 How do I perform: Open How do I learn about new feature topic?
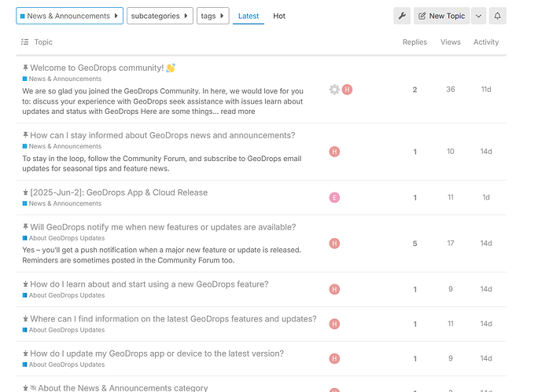pyautogui.click(x=149, y=284)
